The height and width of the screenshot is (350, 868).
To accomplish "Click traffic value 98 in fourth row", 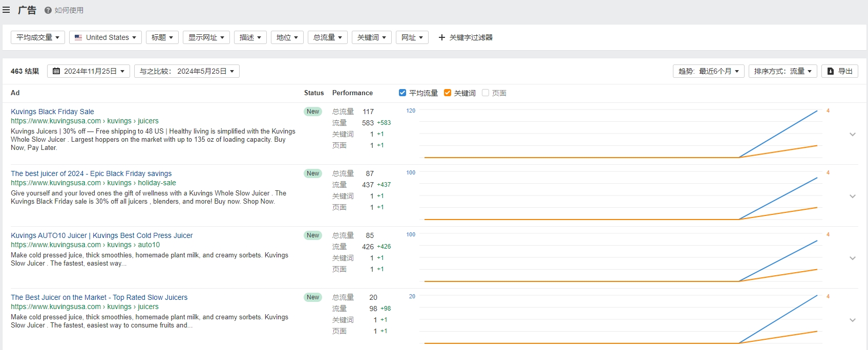I will (373, 309).
